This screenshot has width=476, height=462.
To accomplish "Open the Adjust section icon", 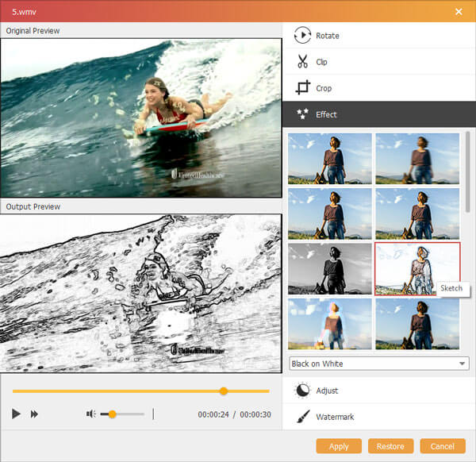I will [302, 391].
